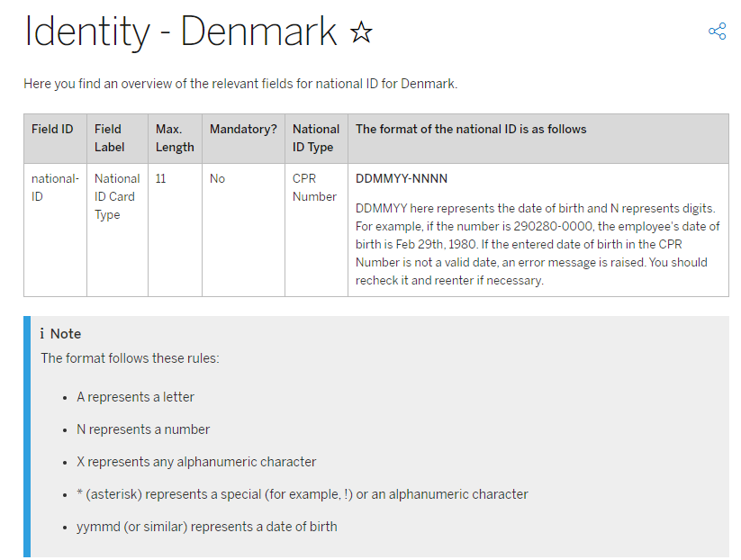Click the Max. Length column header

[175, 139]
